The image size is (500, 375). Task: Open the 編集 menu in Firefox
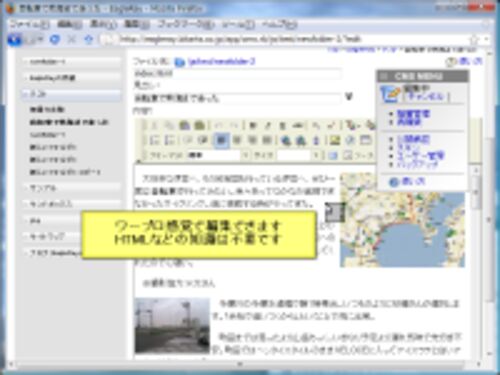click(69, 24)
